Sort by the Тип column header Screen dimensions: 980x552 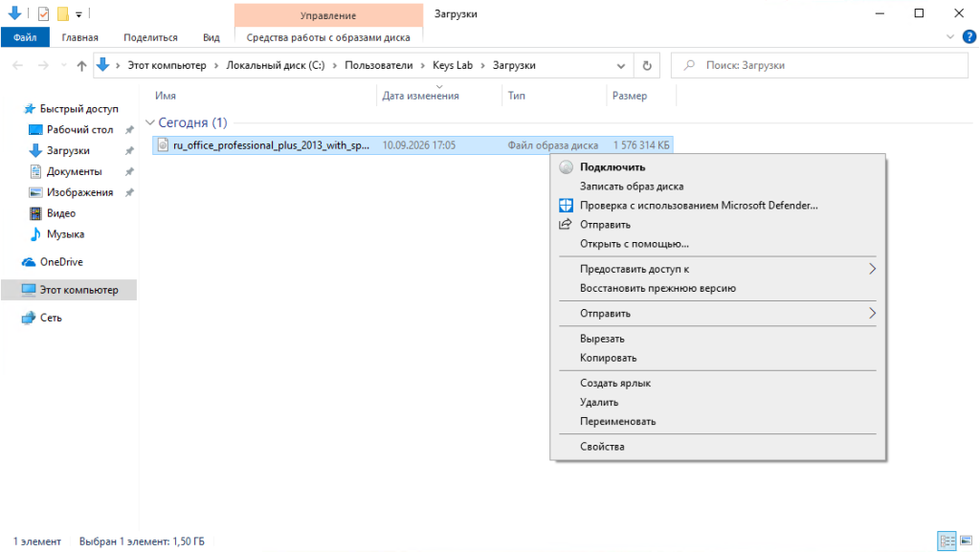pyautogui.click(x=516, y=96)
